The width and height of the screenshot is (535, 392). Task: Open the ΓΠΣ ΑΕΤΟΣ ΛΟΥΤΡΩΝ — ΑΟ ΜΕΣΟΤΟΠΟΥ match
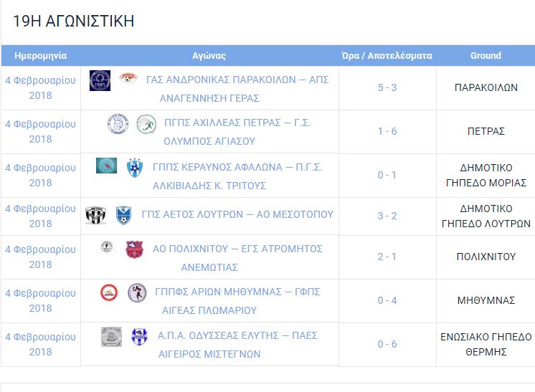(x=237, y=214)
